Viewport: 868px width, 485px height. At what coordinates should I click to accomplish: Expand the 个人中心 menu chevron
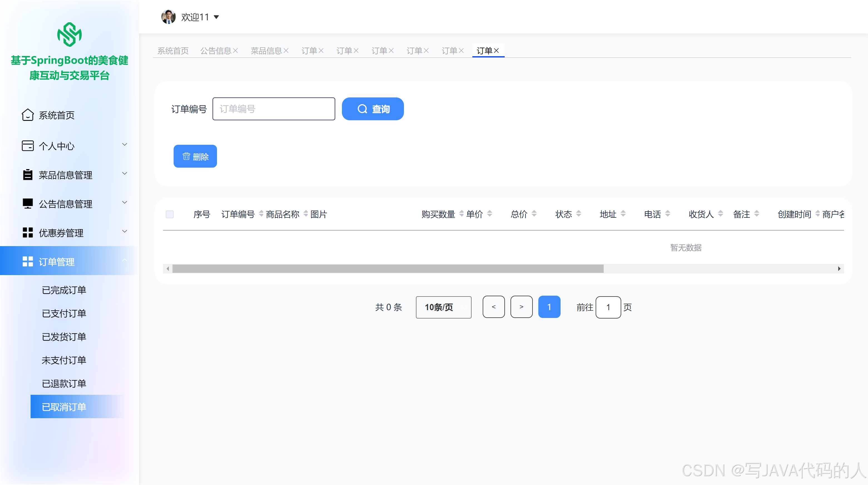pos(125,144)
